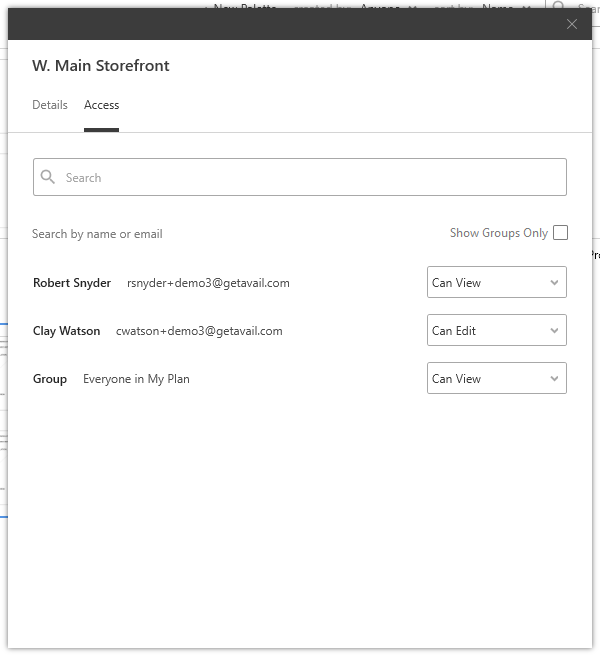Click the Clay Watson name

pyautogui.click(x=66, y=331)
